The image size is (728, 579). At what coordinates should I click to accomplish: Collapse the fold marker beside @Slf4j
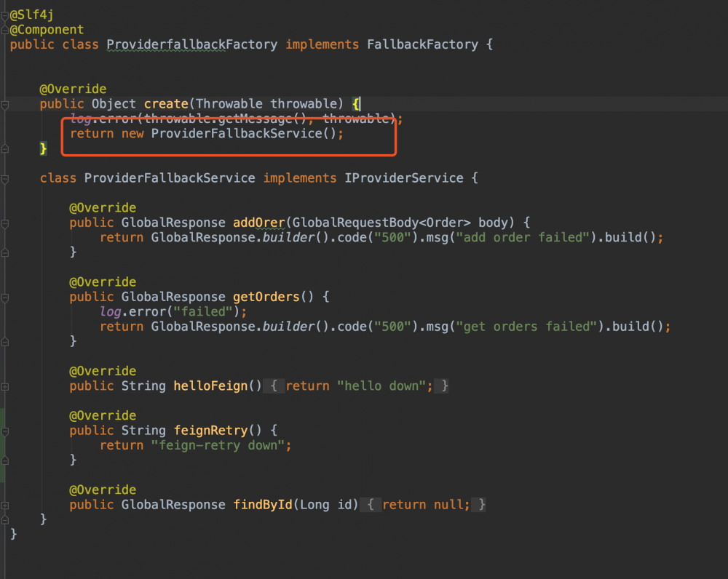pos(4,16)
